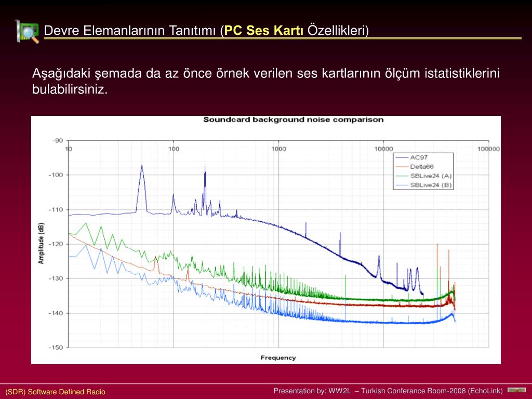Viewport: 532px width, 399px height.
Task: Click the 'Amplitude (dB)' axis label
Action: 41,243
